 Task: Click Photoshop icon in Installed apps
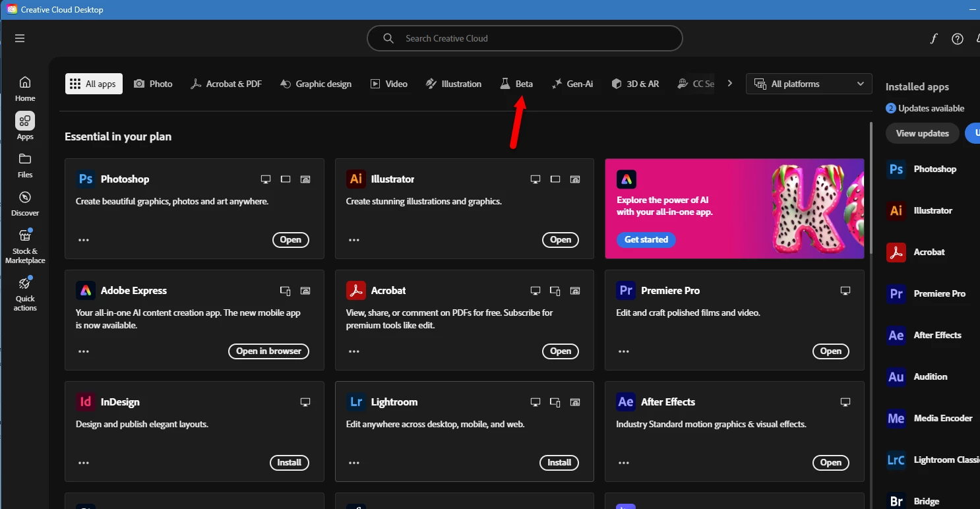896,169
